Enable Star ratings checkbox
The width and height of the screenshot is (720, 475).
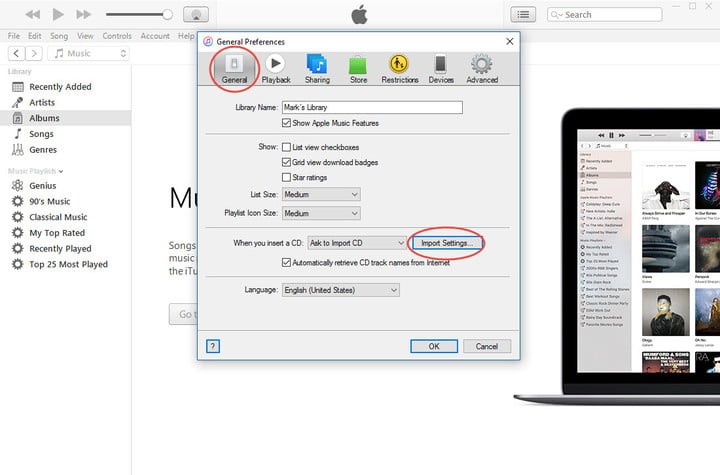click(x=286, y=177)
